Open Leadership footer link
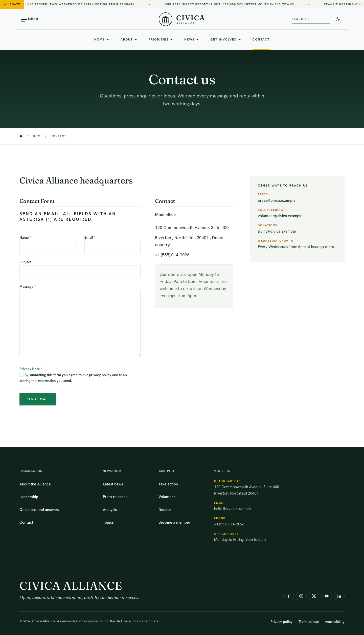This screenshot has height=635, width=364. [29, 497]
